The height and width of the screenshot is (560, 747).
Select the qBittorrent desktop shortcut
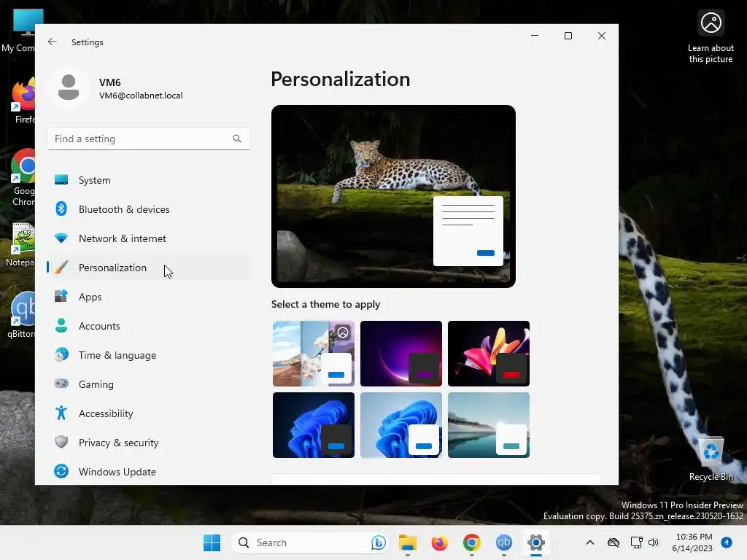point(21,315)
